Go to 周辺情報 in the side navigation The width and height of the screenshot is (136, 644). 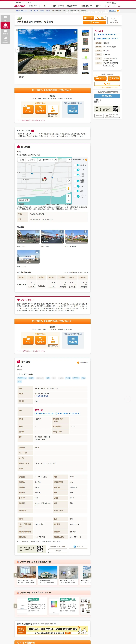(x=5, y=25)
